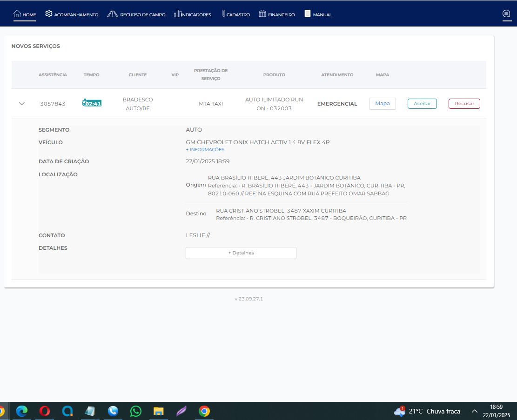Click Recusar to refuse the service
This screenshot has width=517, height=420.
[464, 104]
